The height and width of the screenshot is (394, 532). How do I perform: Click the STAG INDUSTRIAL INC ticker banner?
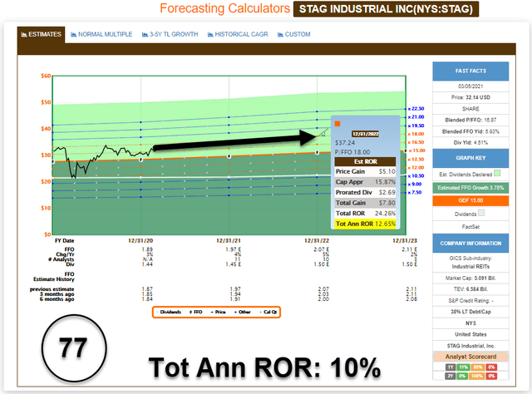(x=386, y=9)
